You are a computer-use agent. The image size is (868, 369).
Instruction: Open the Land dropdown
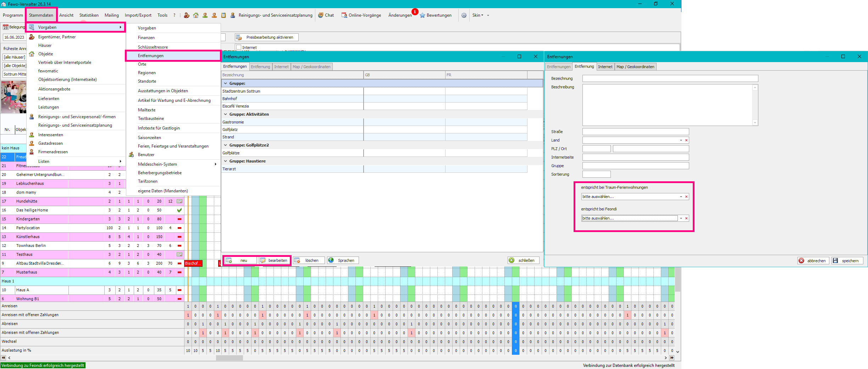681,141
